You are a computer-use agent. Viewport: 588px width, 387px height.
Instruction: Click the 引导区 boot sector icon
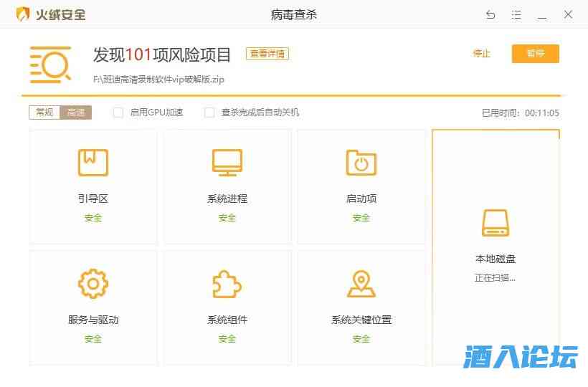[93, 163]
